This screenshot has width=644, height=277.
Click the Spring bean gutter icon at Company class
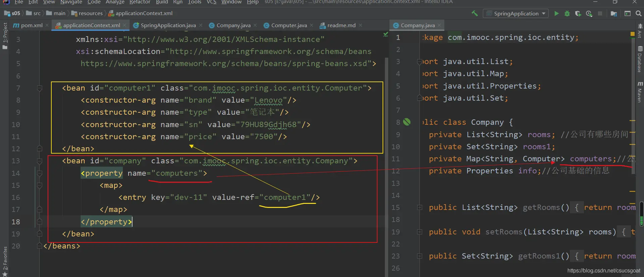(407, 122)
